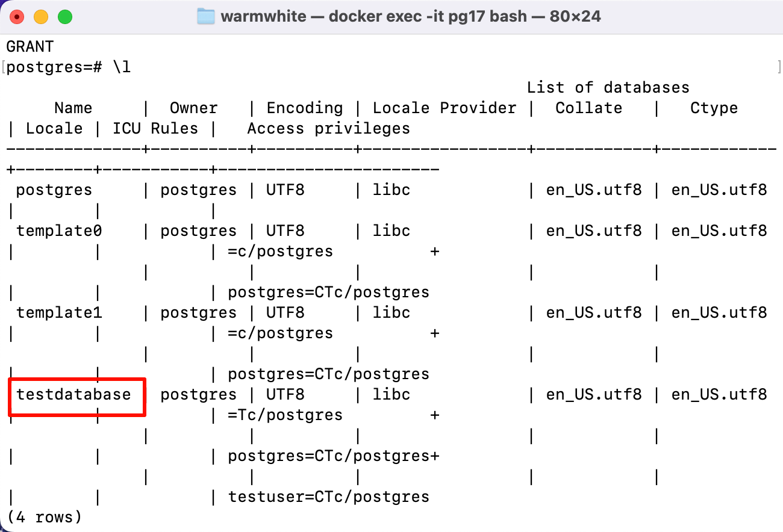The width and height of the screenshot is (783, 532).
Task: Select the Name column header
Action: click(73, 108)
